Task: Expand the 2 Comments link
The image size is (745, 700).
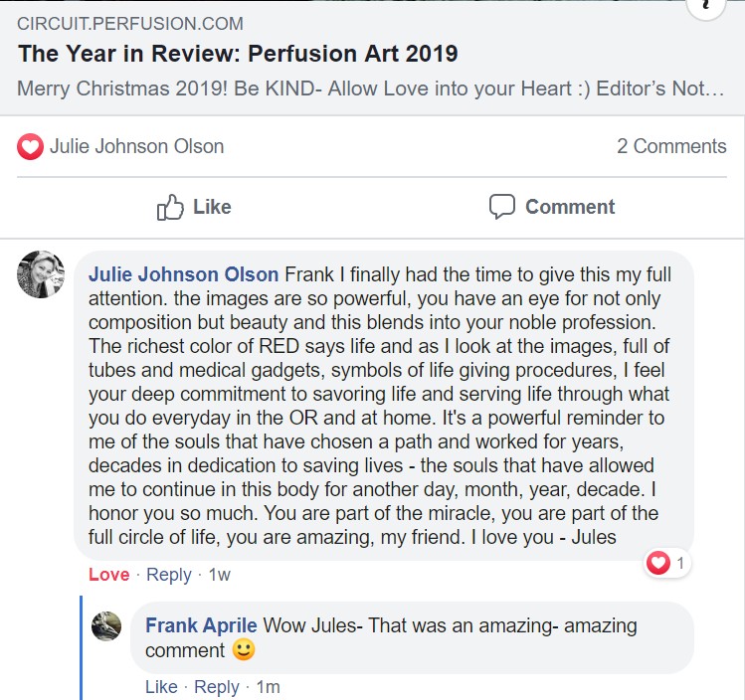Action: tap(671, 146)
